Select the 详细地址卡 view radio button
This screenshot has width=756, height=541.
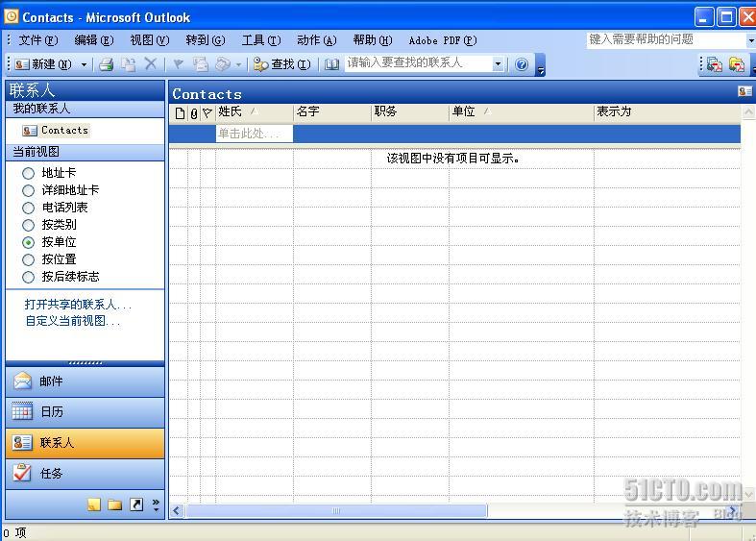click(29, 190)
